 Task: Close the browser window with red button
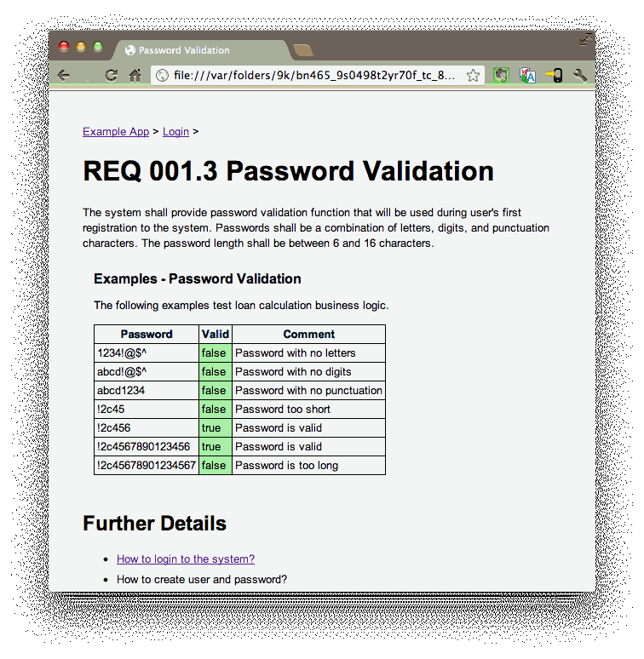64,47
